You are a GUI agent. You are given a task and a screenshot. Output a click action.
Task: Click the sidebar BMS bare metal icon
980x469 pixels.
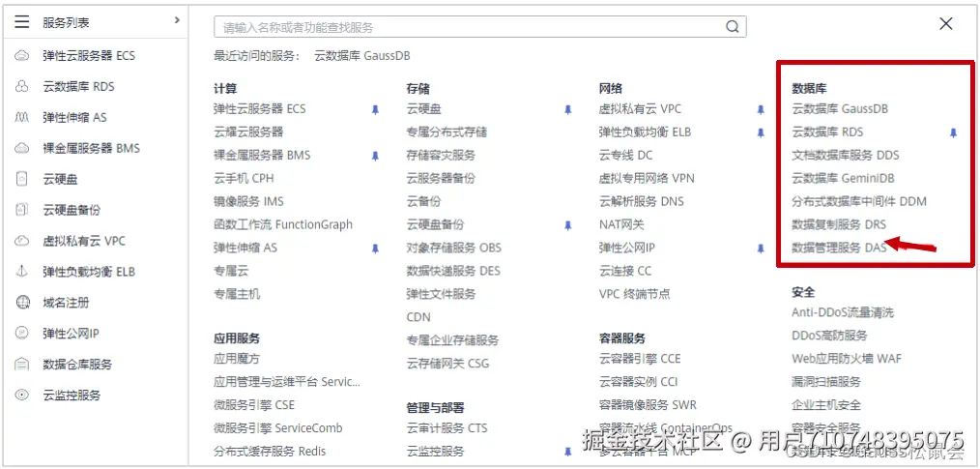pyautogui.click(x=22, y=148)
